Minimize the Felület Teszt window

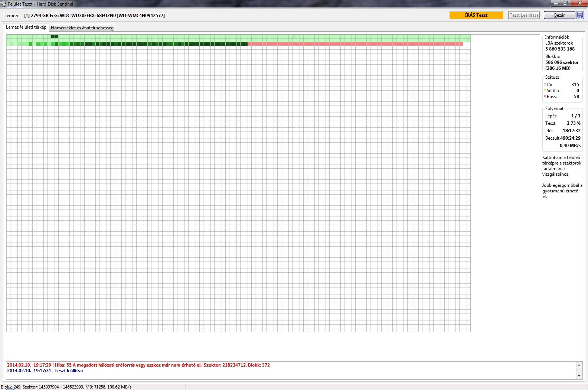coord(556,3)
